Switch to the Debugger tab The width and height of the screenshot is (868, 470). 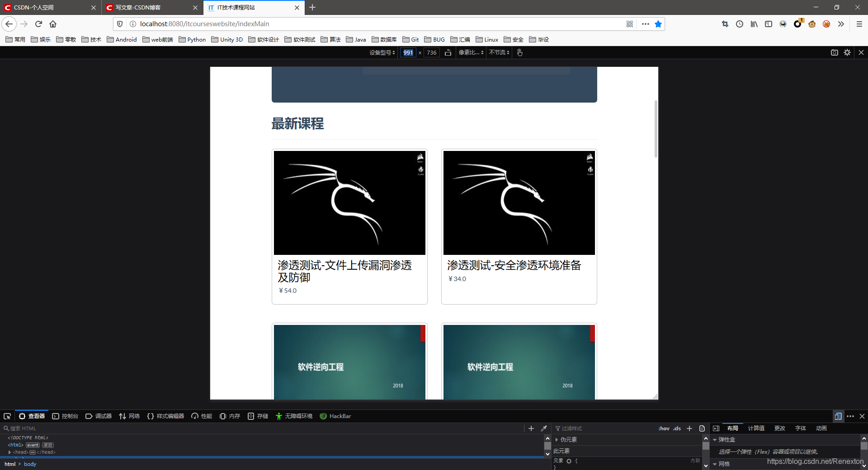(99, 416)
